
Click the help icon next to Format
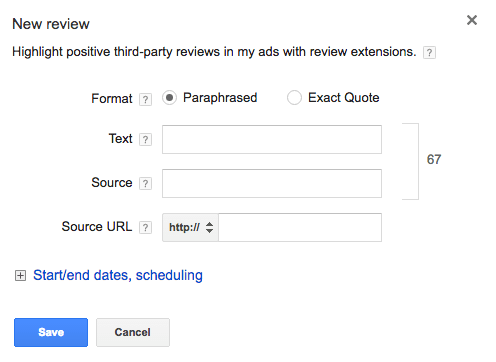(x=145, y=99)
